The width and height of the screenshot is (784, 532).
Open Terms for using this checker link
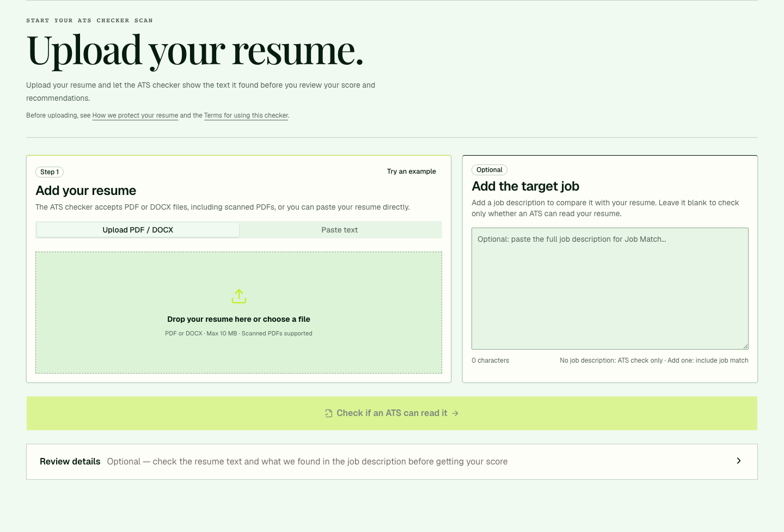pyautogui.click(x=246, y=115)
